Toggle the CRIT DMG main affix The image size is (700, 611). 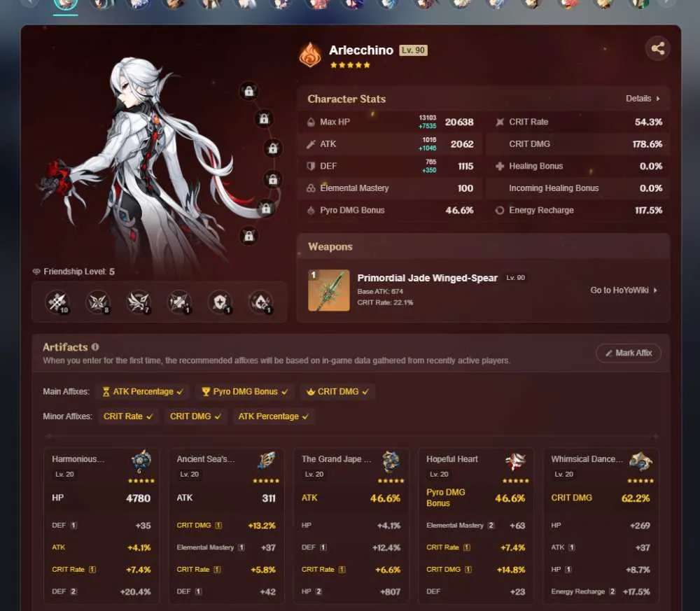coord(338,391)
